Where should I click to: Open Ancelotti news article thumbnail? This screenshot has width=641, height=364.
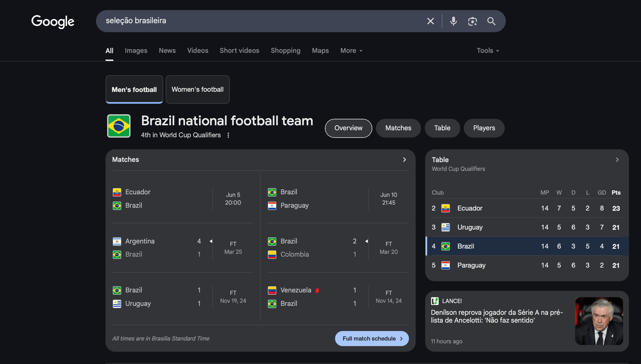pyautogui.click(x=599, y=321)
